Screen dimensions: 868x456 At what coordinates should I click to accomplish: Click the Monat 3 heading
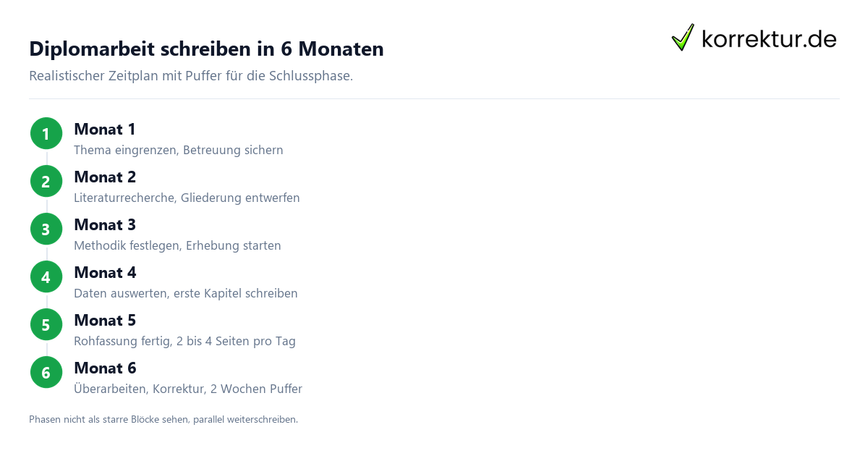pos(105,225)
